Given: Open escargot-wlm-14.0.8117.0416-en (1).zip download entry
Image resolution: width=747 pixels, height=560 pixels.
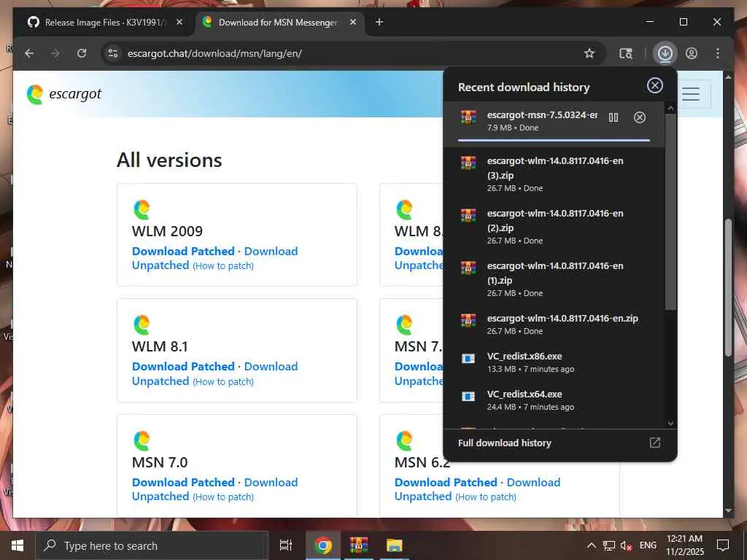Looking at the screenshot, I should click(554, 279).
